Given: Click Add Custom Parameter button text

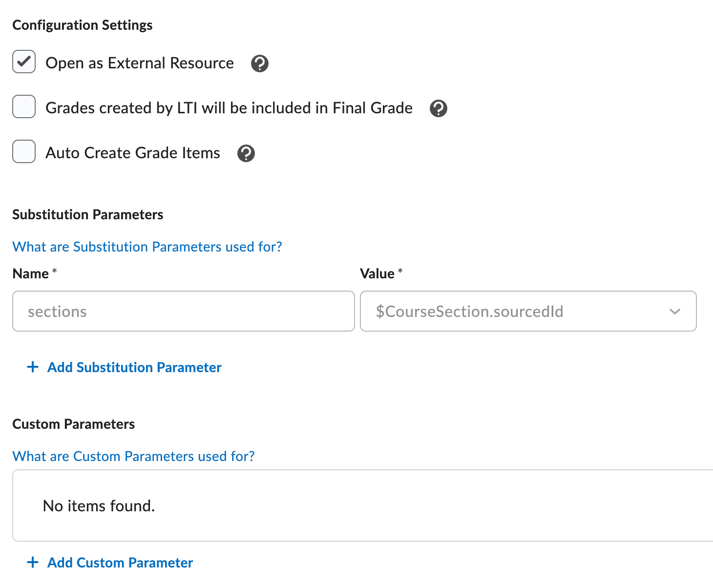Looking at the screenshot, I should [x=120, y=563].
